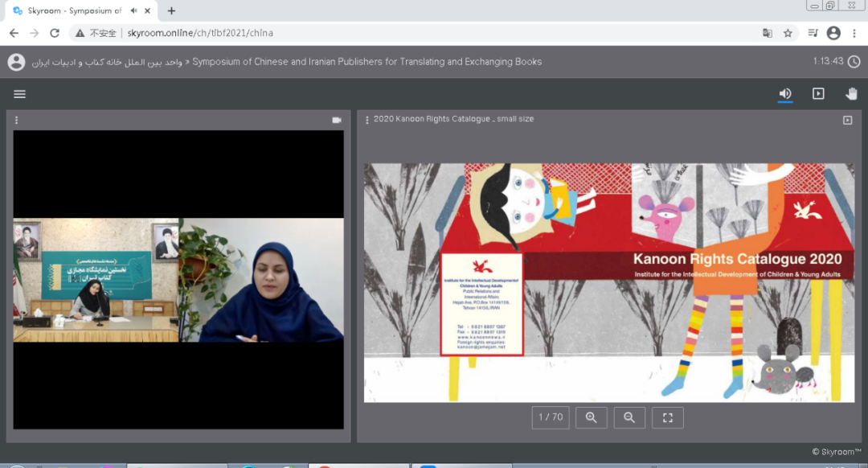
Task: Click the camera icon on video panel
Action: pos(337,120)
